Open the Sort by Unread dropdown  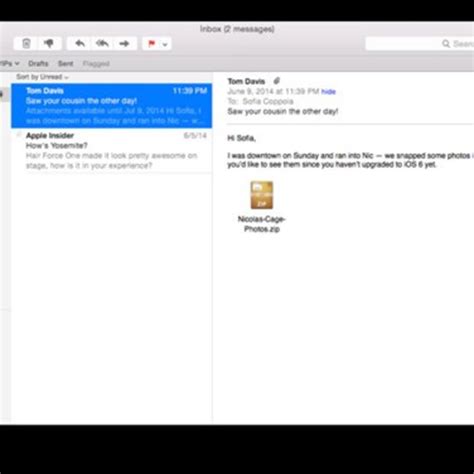42,77
